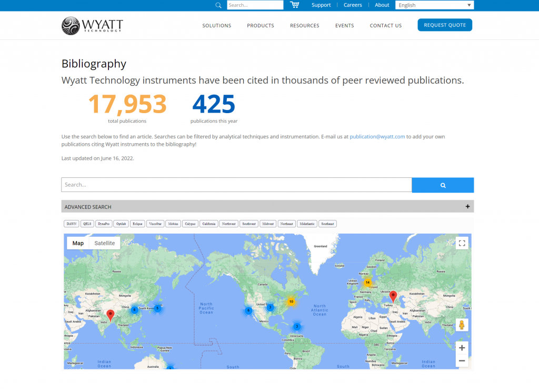The height and width of the screenshot is (392, 539).
Task: Toggle the California region filter
Action: (209, 224)
